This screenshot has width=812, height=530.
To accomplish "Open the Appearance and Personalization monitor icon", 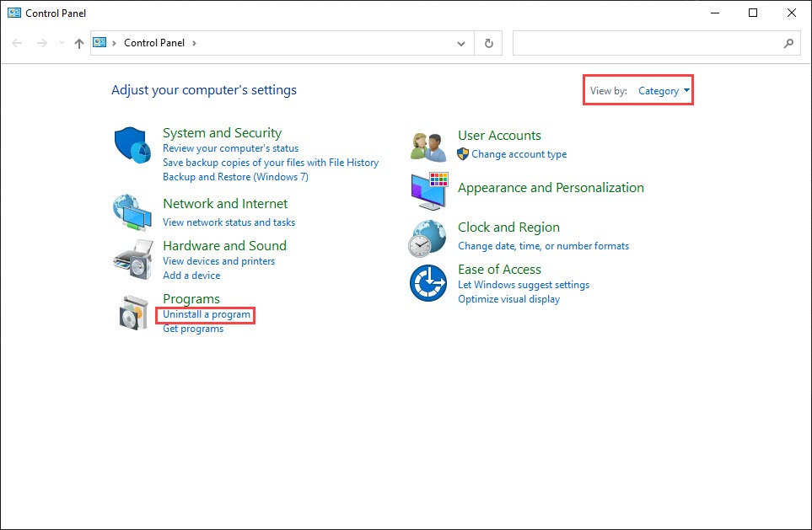I will tap(429, 191).
